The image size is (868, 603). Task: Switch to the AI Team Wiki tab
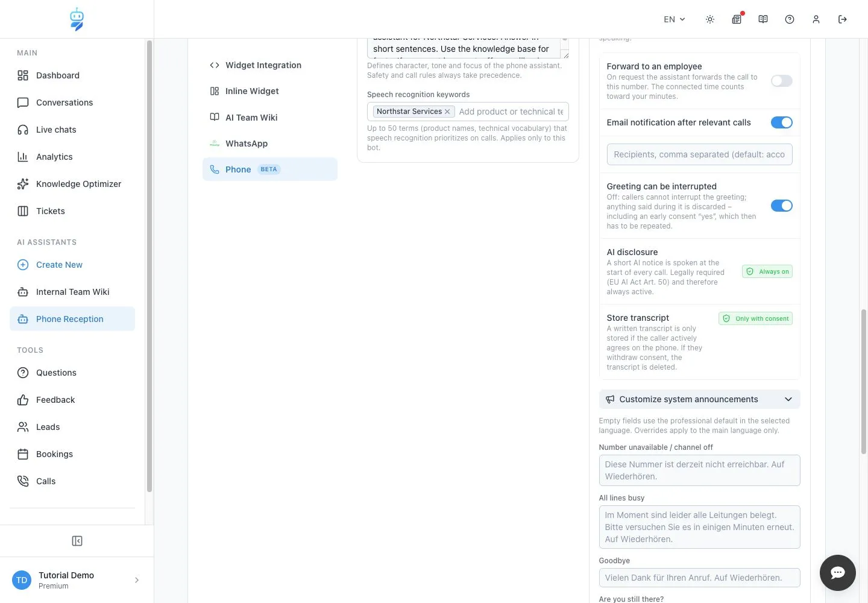click(270, 118)
